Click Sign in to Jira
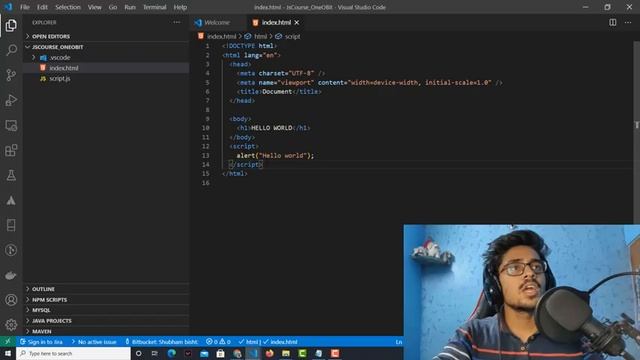 tap(41, 342)
